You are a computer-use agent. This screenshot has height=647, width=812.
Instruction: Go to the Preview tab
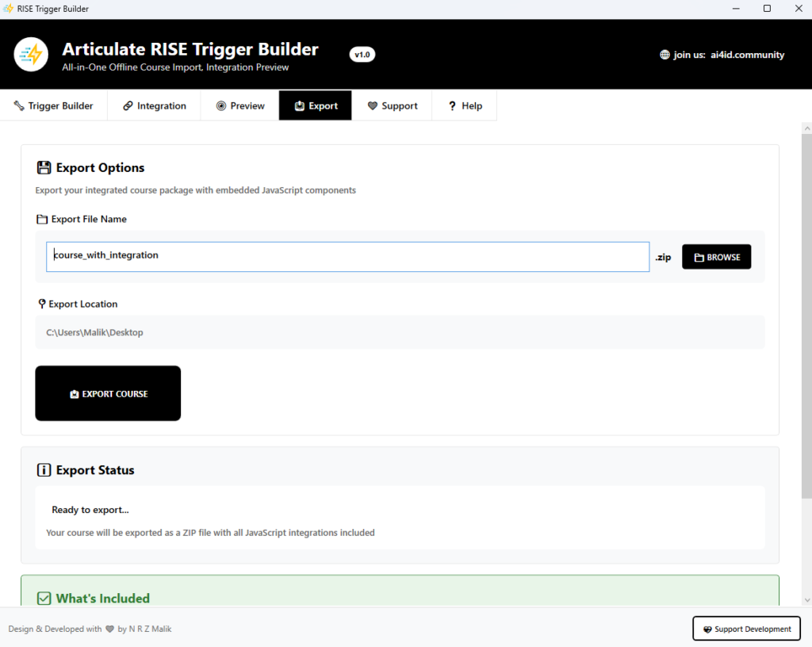click(x=240, y=106)
